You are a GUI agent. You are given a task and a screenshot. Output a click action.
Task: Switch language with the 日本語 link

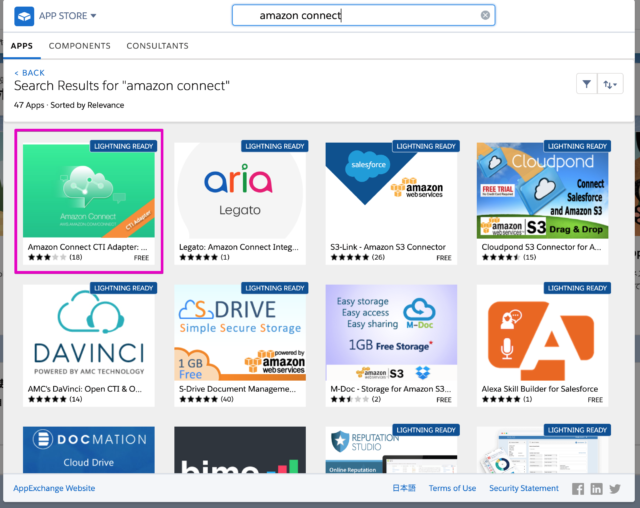coord(404,488)
